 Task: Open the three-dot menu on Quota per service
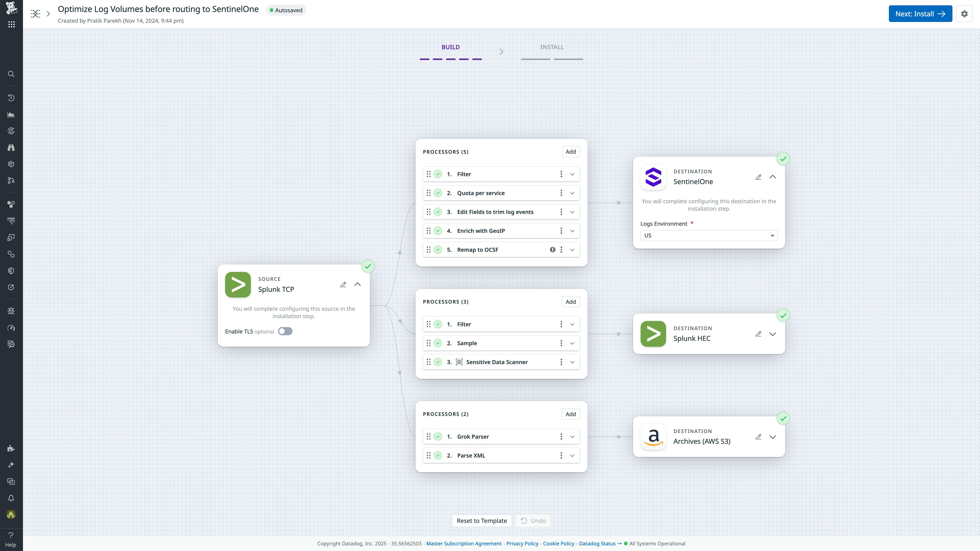[x=561, y=193]
